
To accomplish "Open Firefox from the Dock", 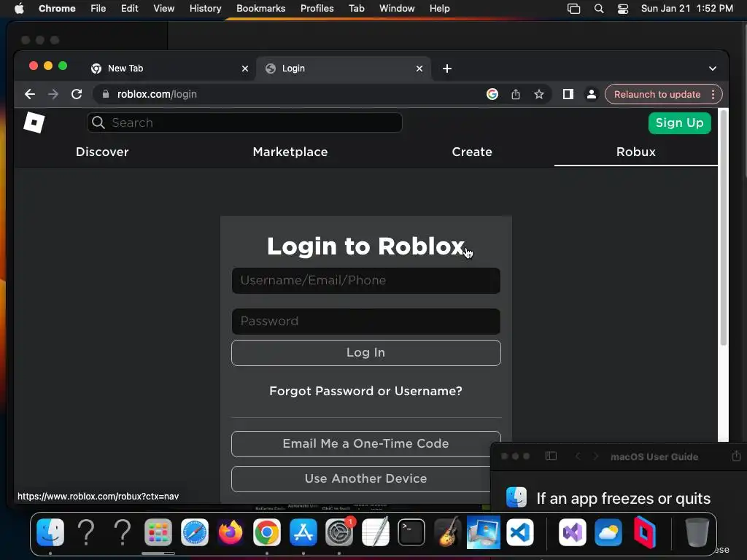I will point(231,532).
